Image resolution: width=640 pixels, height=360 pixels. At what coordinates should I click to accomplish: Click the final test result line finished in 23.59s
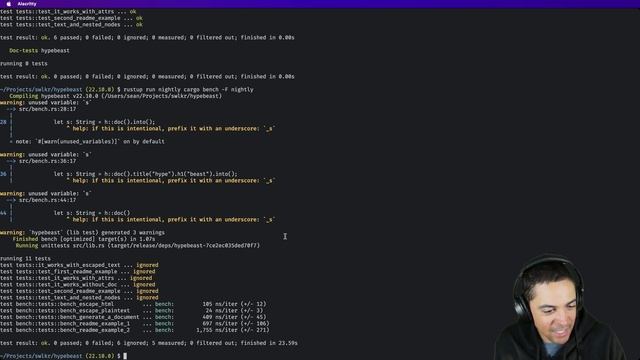click(x=149, y=343)
